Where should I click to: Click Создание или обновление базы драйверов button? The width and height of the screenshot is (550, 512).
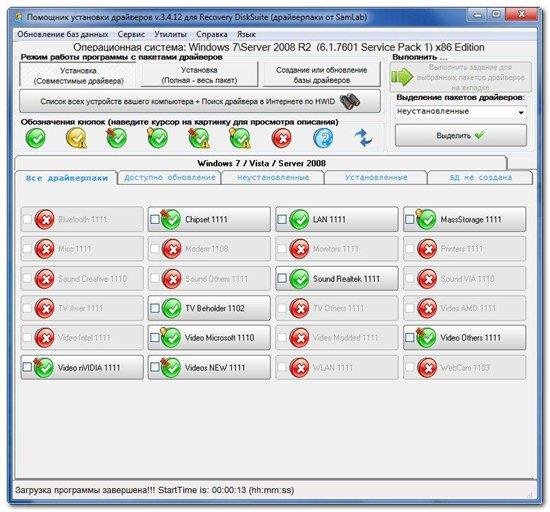(321, 75)
